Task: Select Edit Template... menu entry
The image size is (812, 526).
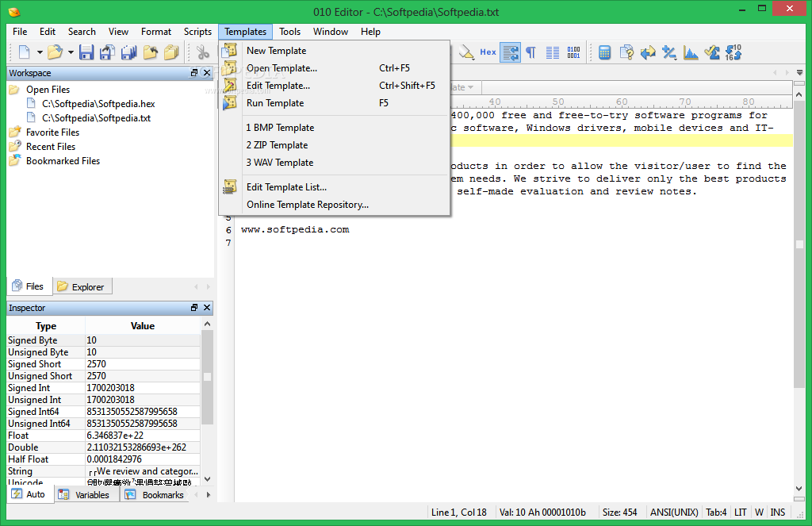Action: tap(334, 86)
